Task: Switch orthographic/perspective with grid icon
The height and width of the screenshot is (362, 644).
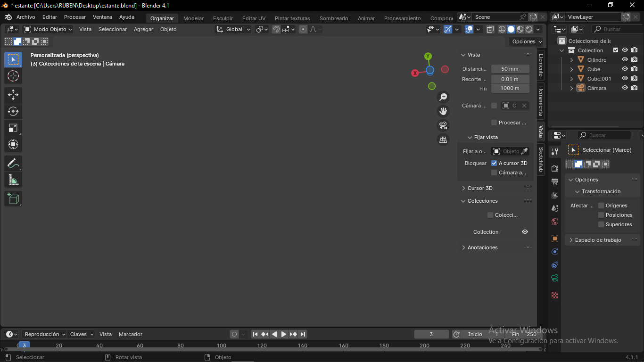Action: 443,140
